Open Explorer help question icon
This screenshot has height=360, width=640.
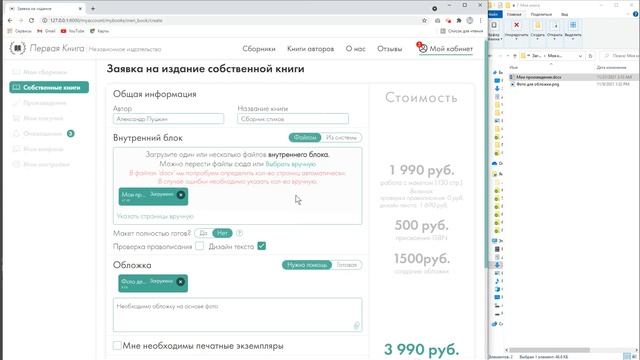point(636,14)
